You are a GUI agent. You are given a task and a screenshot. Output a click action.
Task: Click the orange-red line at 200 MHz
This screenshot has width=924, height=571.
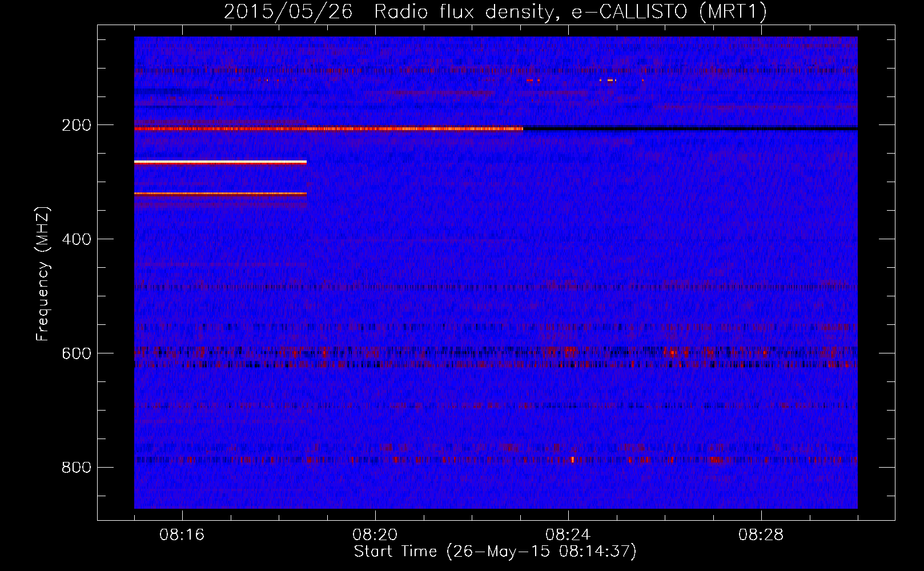328,129
